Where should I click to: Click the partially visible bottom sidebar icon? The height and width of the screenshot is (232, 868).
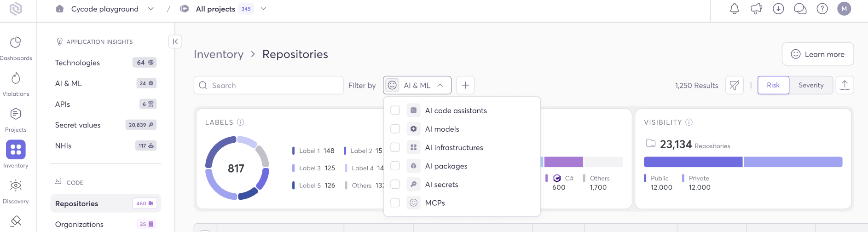coord(16,221)
